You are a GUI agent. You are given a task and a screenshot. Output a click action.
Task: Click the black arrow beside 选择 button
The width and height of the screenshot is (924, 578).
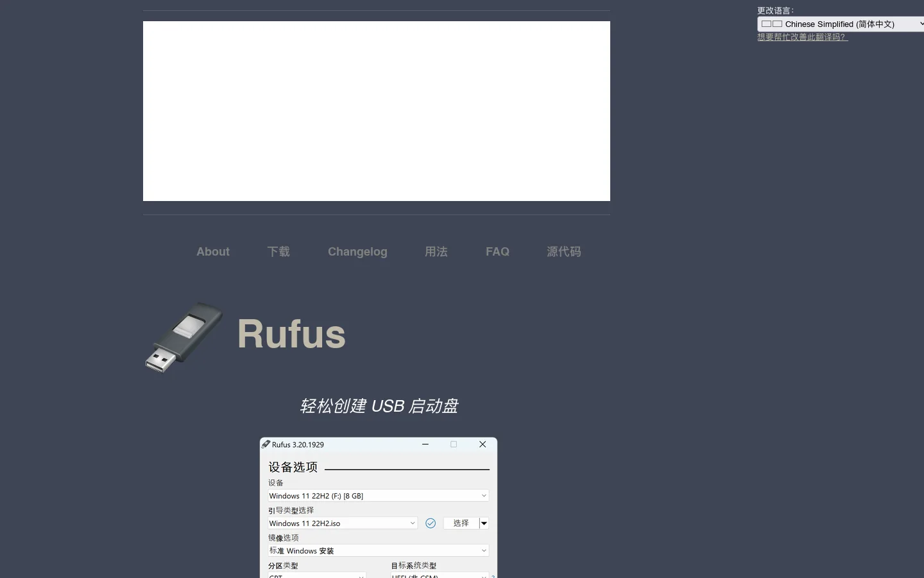[x=484, y=523]
